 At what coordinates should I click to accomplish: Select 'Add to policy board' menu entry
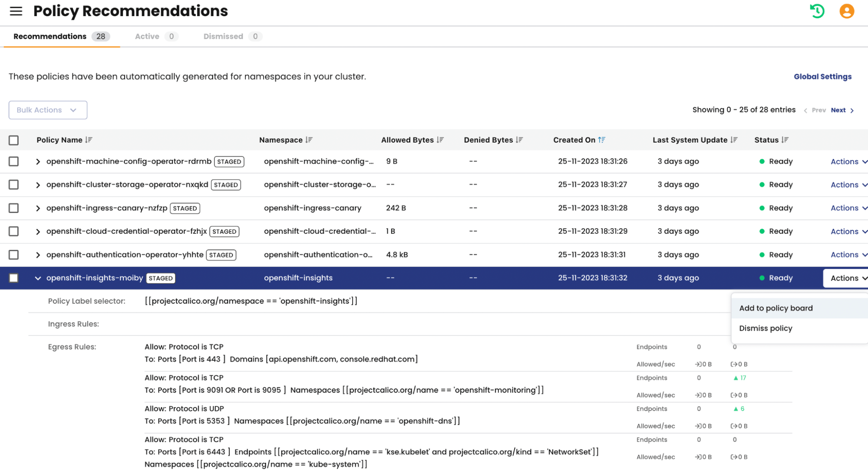(x=776, y=308)
